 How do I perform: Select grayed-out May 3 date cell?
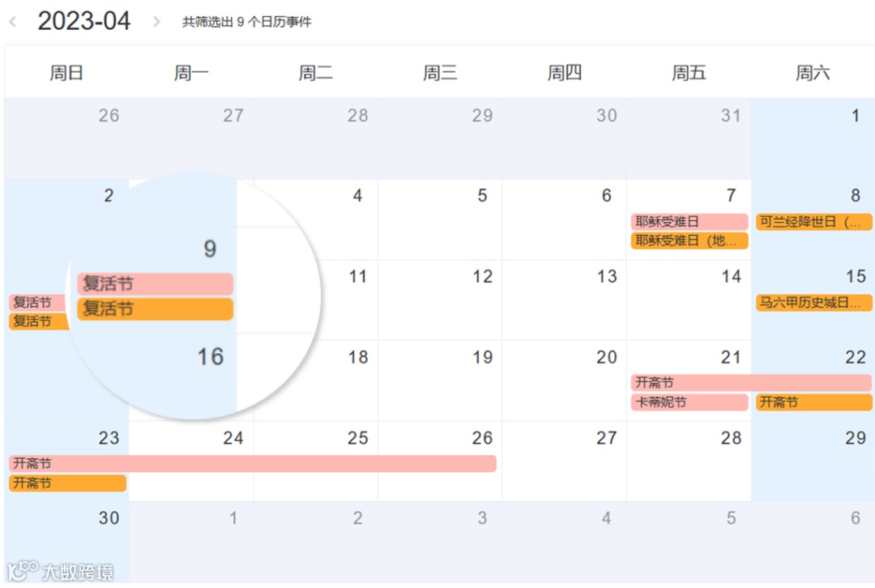(x=440, y=543)
